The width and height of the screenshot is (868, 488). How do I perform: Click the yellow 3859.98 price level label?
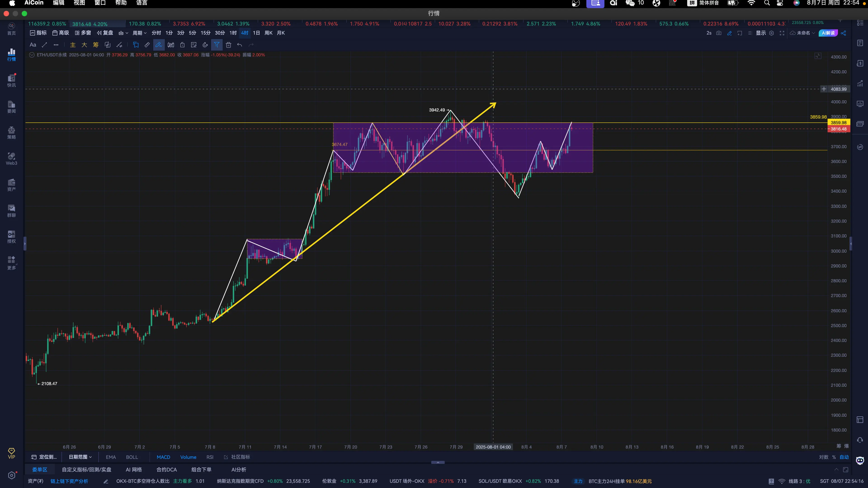pyautogui.click(x=839, y=123)
